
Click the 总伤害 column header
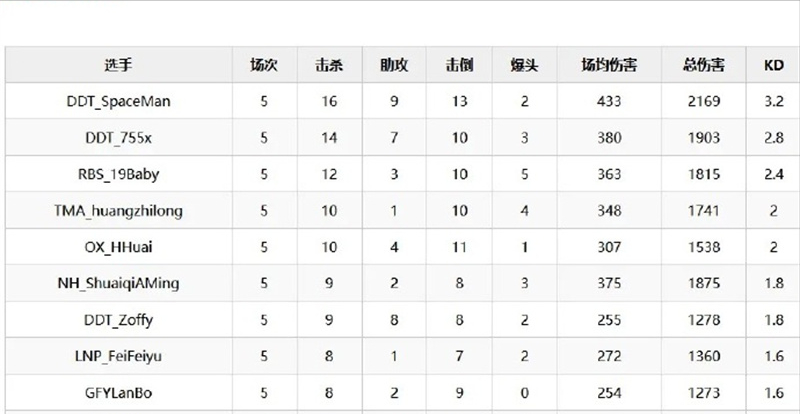[x=704, y=65]
